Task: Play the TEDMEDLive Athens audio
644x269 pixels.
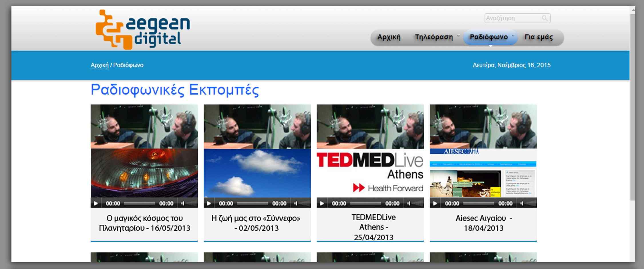Action: pyautogui.click(x=322, y=203)
